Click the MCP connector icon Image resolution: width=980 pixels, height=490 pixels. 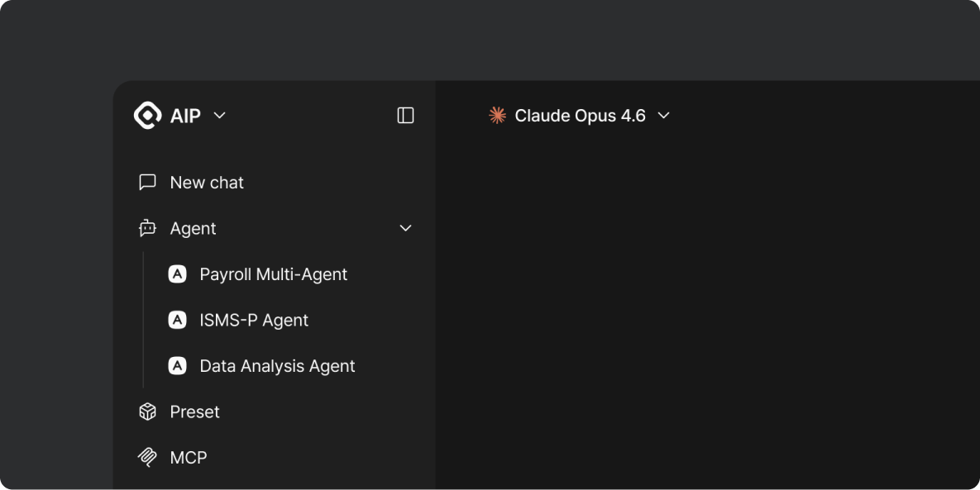[147, 457]
